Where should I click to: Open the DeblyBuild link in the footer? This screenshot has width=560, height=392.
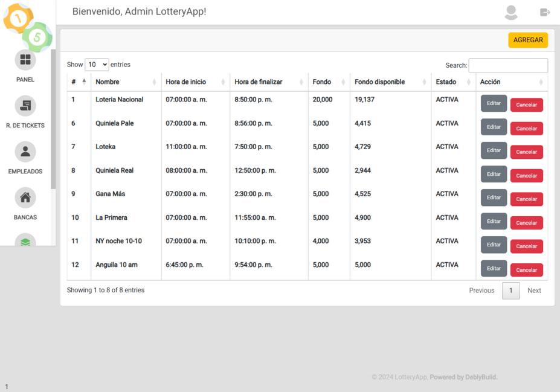tap(479, 377)
